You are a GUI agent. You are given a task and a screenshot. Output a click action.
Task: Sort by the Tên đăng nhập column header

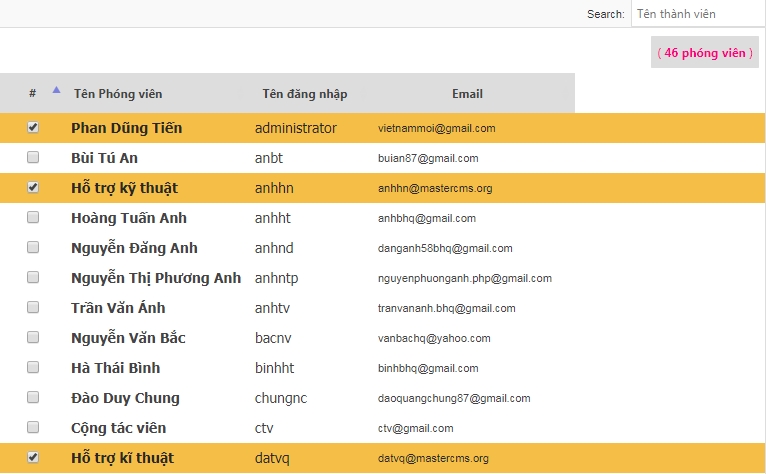tap(305, 93)
